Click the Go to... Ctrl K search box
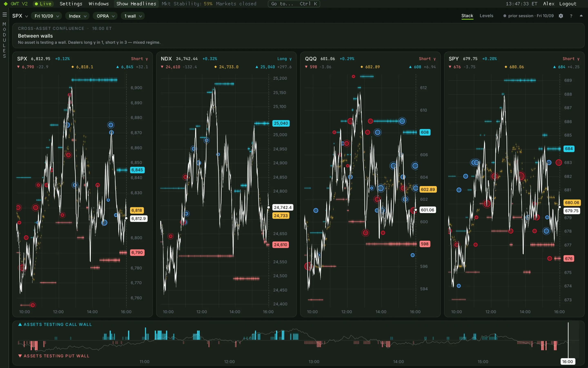Image resolution: width=588 pixels, height=368 pixels. [294, 4]
